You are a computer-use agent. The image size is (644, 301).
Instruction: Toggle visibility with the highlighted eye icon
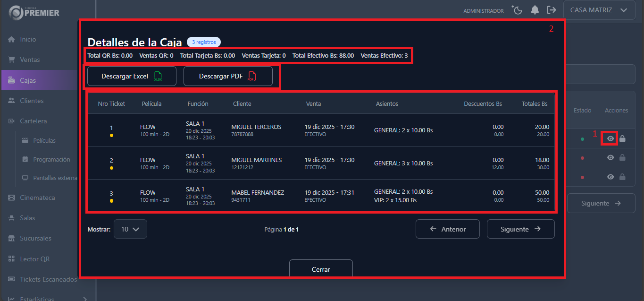point(610,138)
